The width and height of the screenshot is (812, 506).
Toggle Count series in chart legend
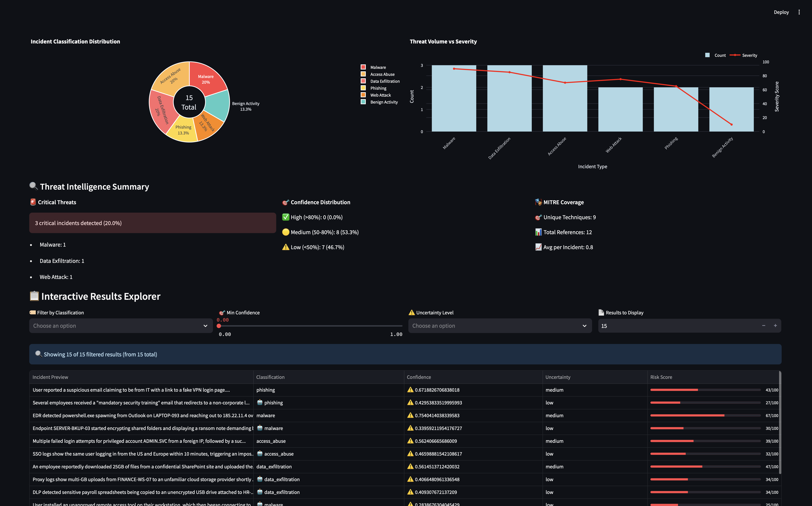coord(720,55)
